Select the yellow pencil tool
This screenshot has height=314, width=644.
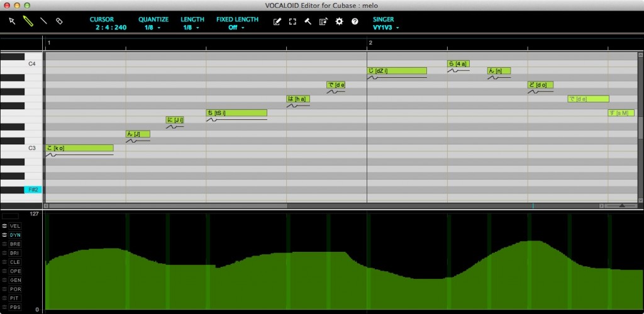click(28, 21)
